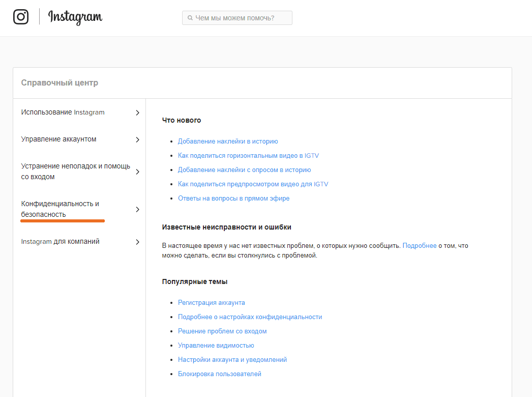Expand chevron beside "Устранение неполадок" item
532x397 pixels.
(x=137, y=172)
